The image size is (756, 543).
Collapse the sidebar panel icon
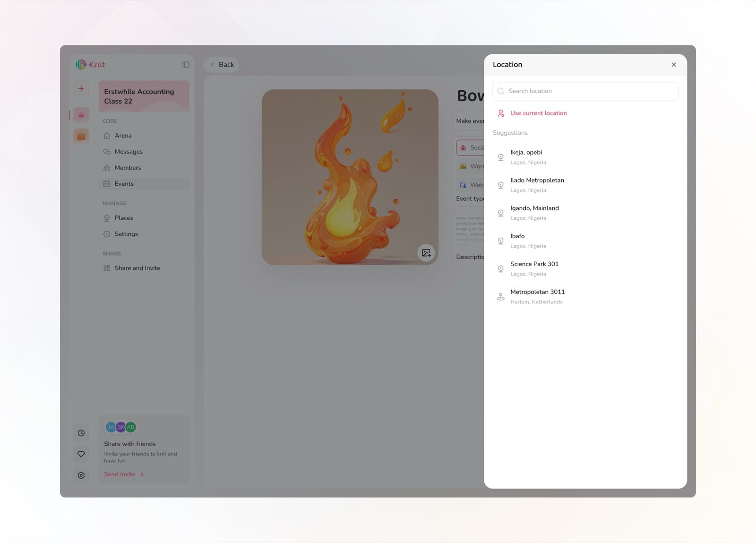click(186, 65)
